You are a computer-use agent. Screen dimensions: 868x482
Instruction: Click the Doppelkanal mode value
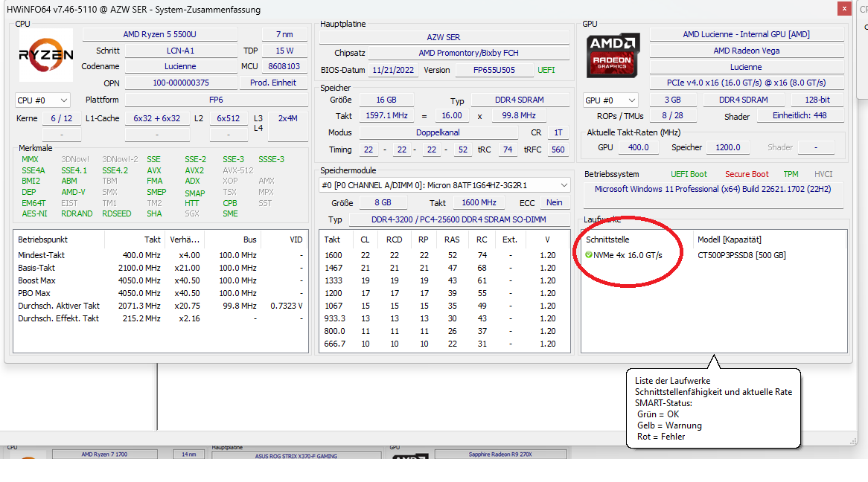click(438, 132)
